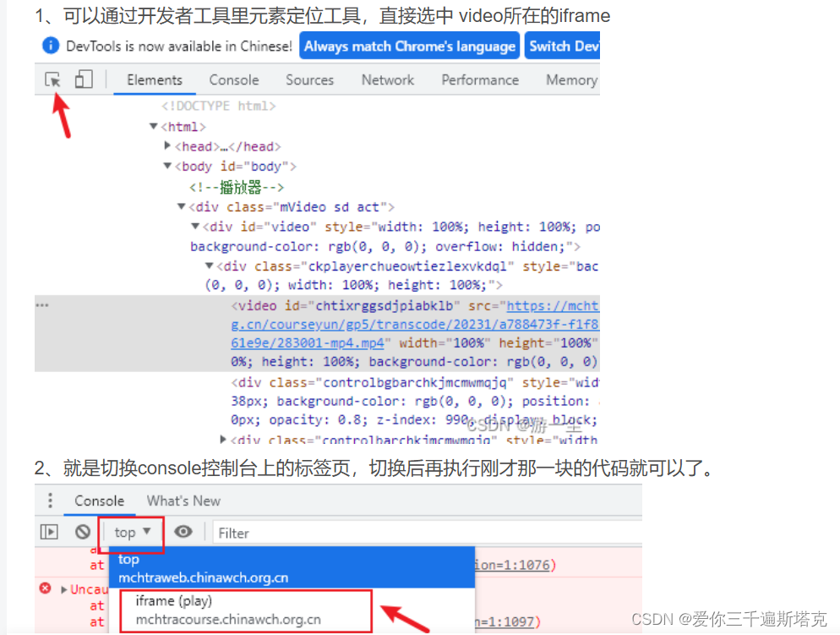This screenshot has height=635, width=840.
Task: Select the top frame context entry
Action: tap(128, 559)
